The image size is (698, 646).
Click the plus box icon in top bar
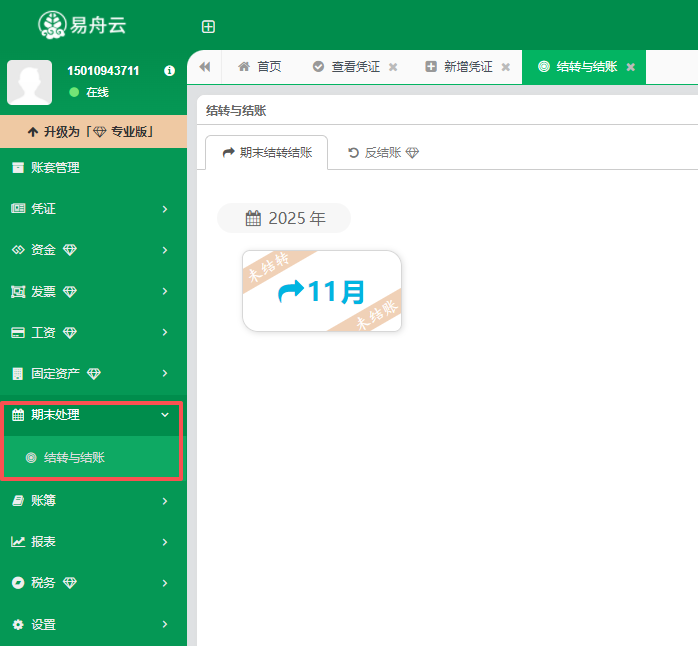pos(208,27)
